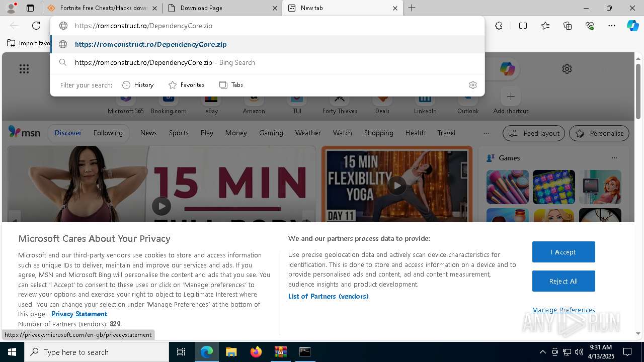Add a shortcut tile
Viewport: 644px width, 362px height.
(511, 101)
